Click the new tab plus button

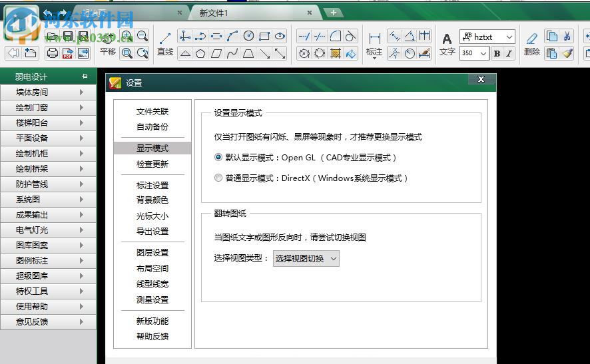pos(333,13)
